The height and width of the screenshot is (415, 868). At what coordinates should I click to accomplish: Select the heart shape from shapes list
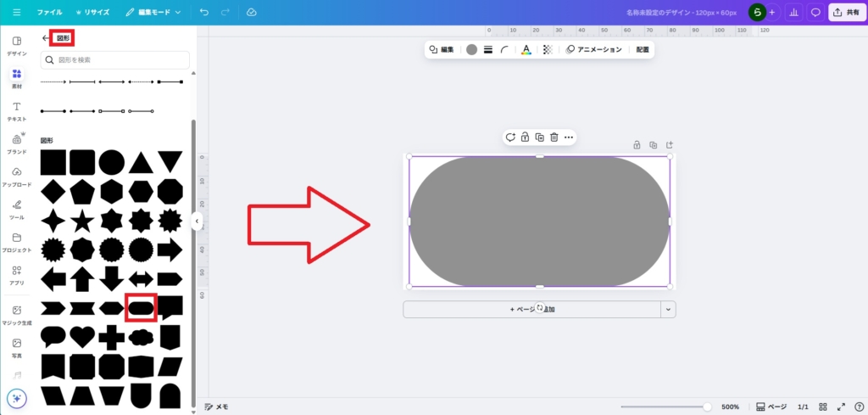pos(82,336)
